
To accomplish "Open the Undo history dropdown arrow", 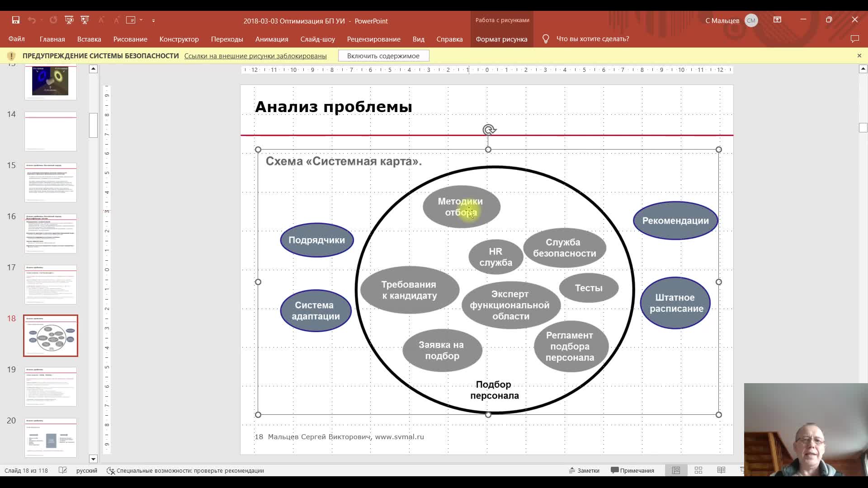I will click(42, 20).
